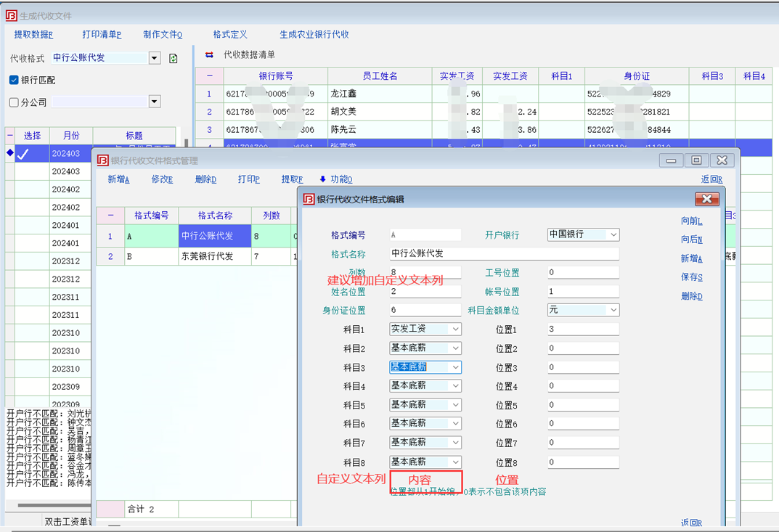Expand the 开户银行 combo box
Screen dimensions: 779x532
(x=613, y=234)
